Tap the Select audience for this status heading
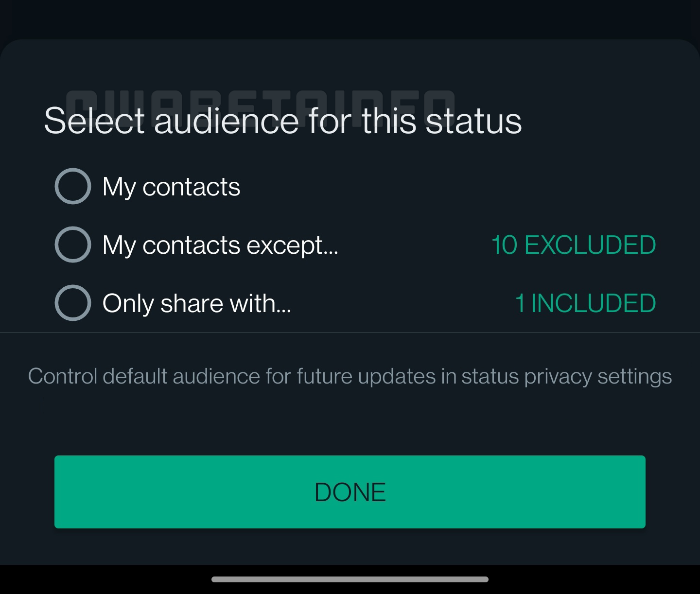Image resolution: width=700 pixels, height=594 pixels. click(282, 122)
